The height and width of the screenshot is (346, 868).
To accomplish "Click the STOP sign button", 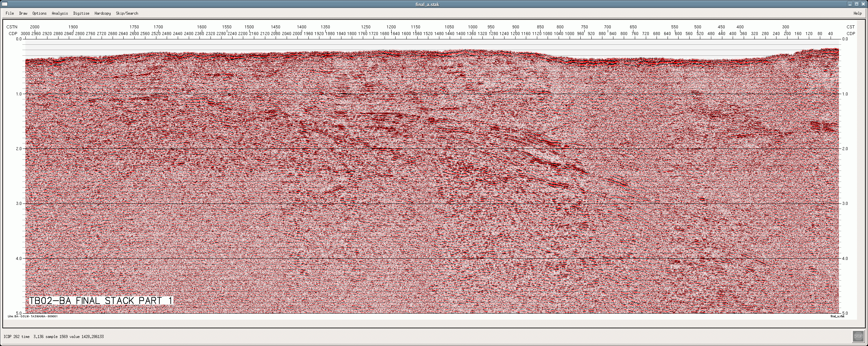I will point(858,336).
